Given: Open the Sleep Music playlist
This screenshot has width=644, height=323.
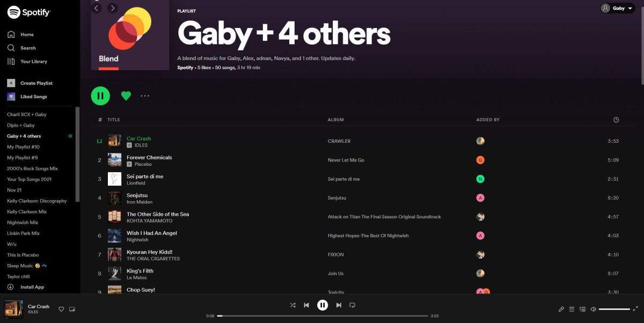Looking at the screenshot, I should tap(27, 266).
